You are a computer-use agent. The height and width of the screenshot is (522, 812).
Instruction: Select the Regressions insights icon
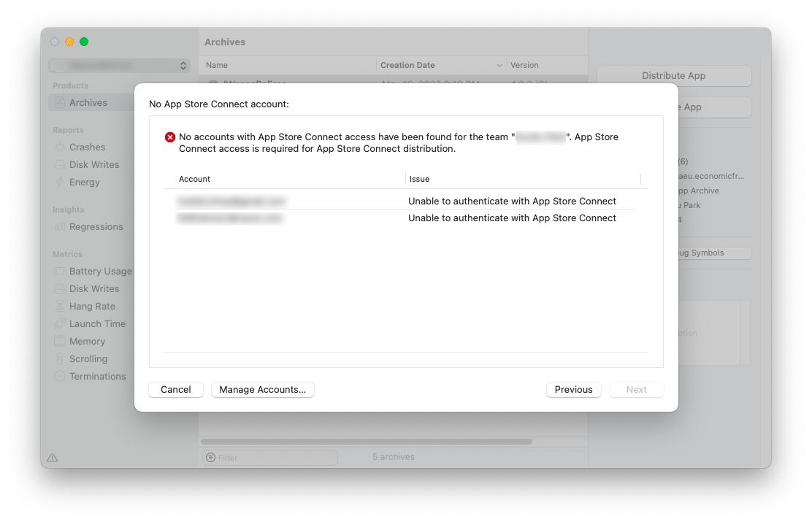pyautogui.click(x=61, y=226)
